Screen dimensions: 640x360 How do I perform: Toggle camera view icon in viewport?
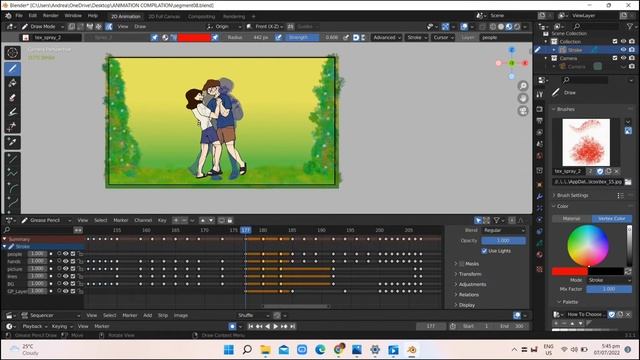523,111
